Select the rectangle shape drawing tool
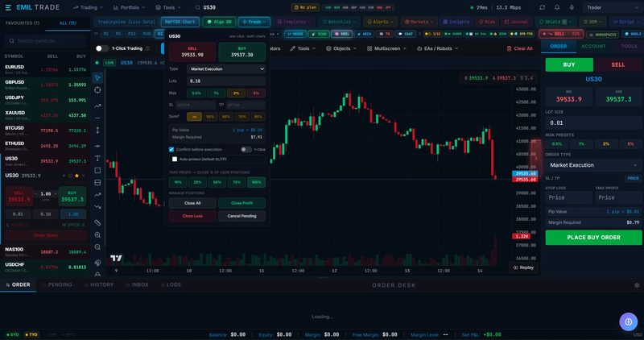 tap(97, 170)
